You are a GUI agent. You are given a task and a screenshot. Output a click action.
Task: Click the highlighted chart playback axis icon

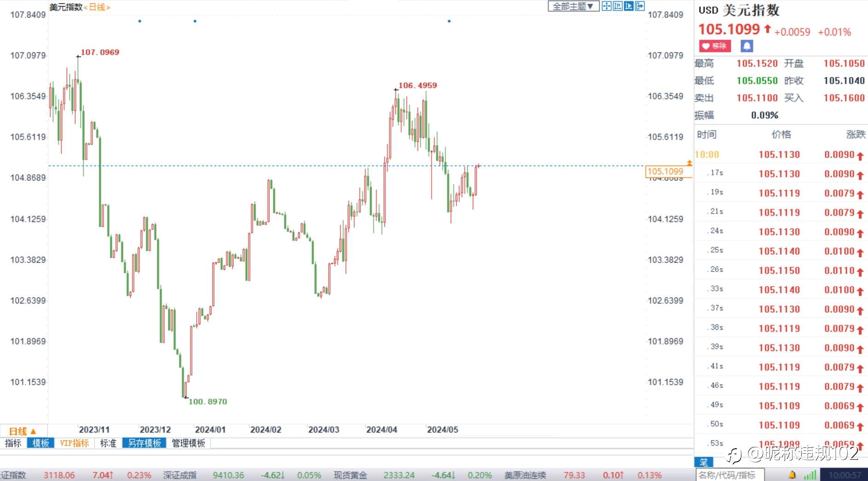tap(629, 6)
